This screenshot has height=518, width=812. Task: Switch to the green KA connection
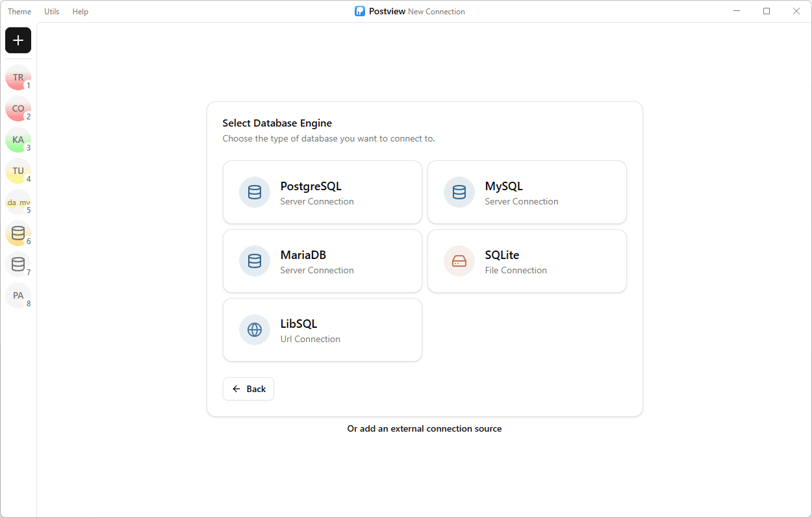[18, 140]
